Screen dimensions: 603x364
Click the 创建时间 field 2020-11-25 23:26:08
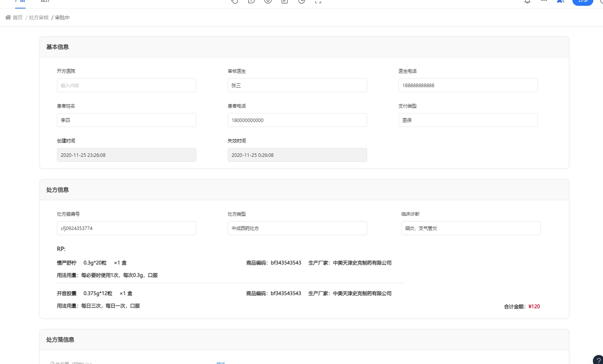click(x=127, y=155)
